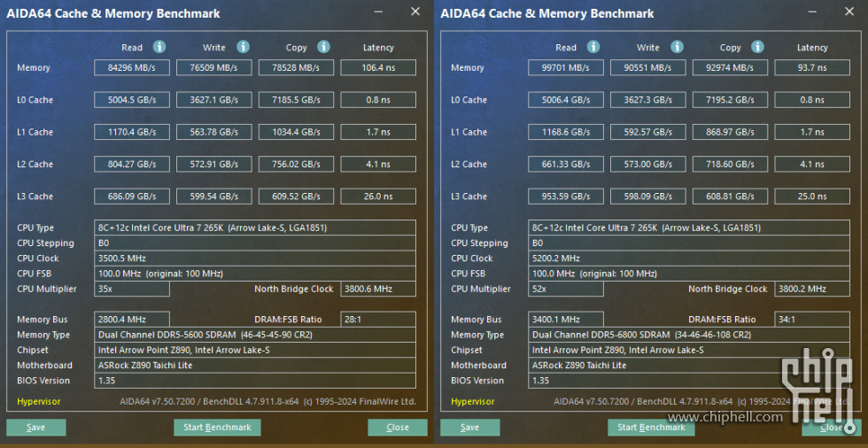This screenshot has width=868, height=448.
Task: Click CPU Stepping B0 in right window
Action: (689, 243)
